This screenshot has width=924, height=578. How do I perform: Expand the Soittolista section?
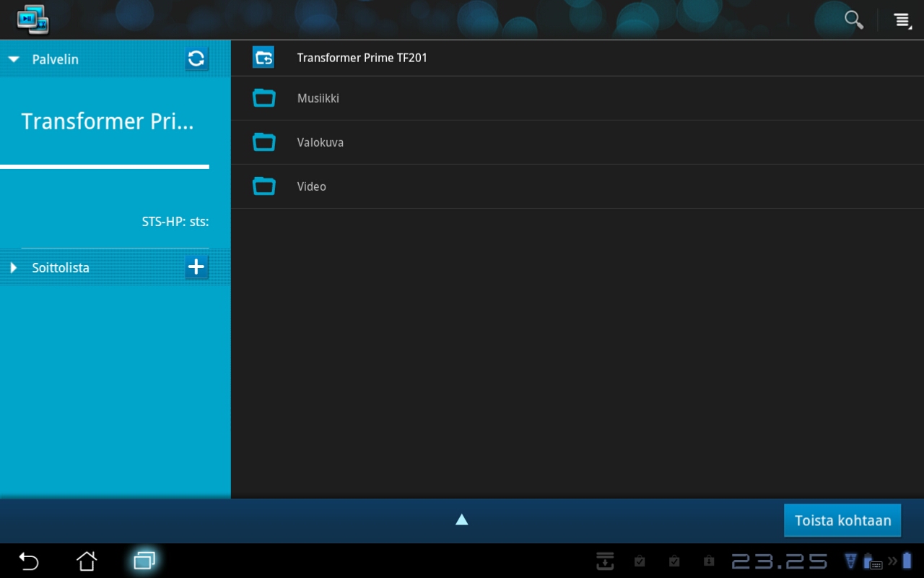click(x=14, y=267)
